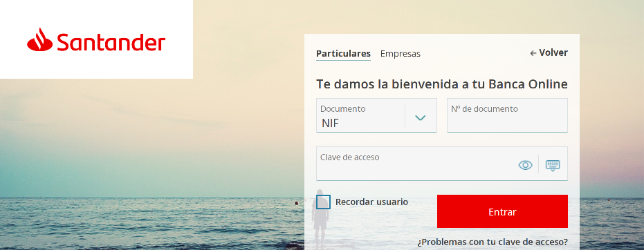Screen dimensions: 644x250
Task: Focus the Nº de documento field
Action: [x=507, y=115]
